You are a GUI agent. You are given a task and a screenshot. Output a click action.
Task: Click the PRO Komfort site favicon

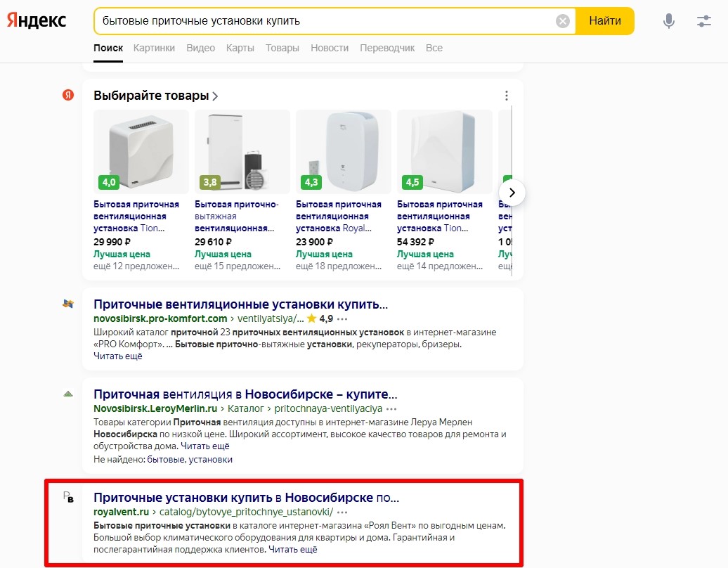click(68, 304)
